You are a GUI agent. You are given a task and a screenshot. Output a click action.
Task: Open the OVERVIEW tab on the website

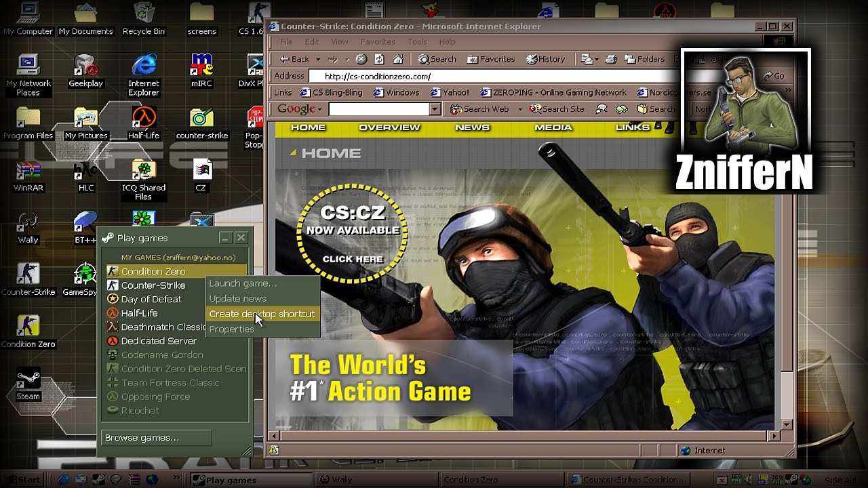pos(389,127)
